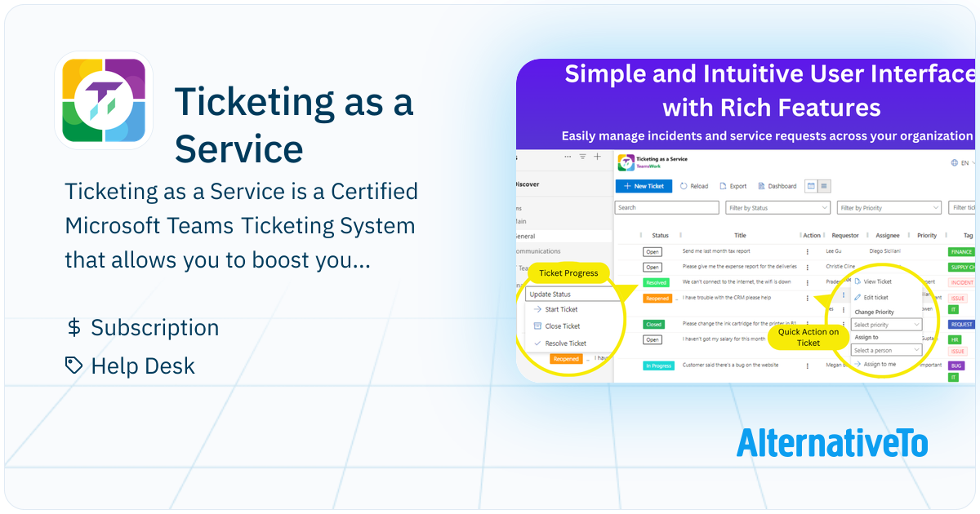Click the Status column header

660,236
